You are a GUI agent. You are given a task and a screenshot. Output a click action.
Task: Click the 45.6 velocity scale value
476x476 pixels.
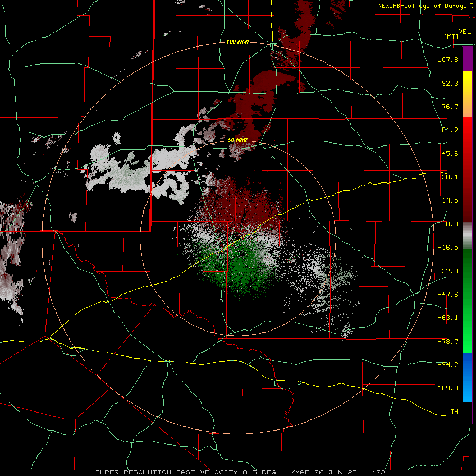coord(450,153)
